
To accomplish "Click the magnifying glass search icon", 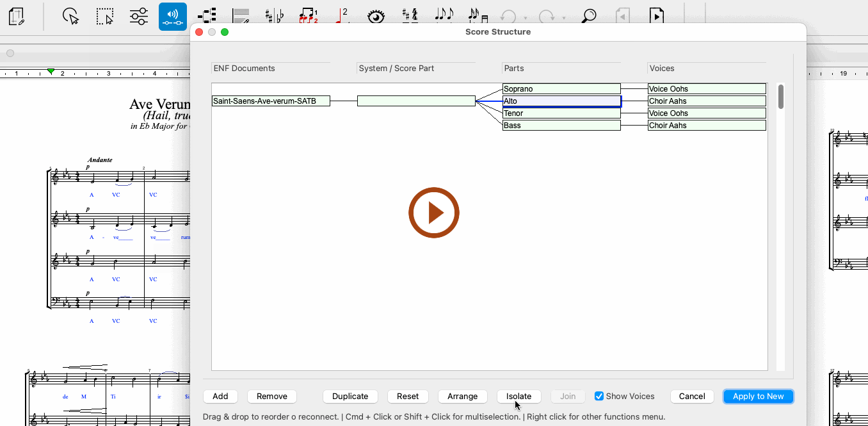I will click(x=588, y=16).
